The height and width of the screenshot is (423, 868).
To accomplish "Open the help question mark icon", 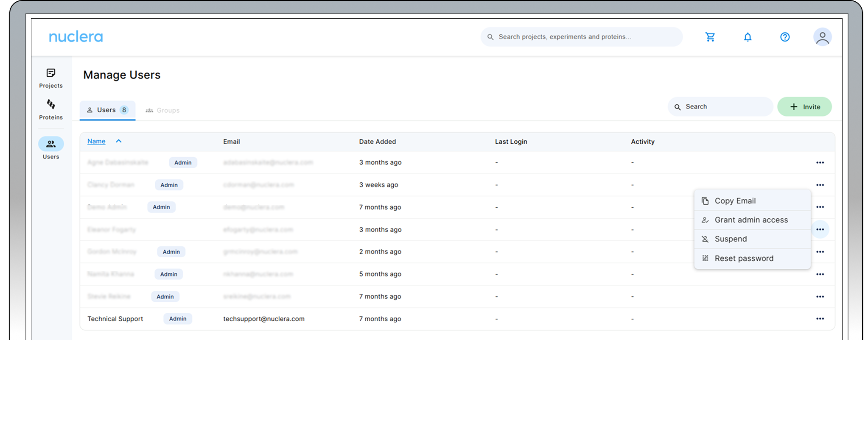I will [x=785, y=37].
